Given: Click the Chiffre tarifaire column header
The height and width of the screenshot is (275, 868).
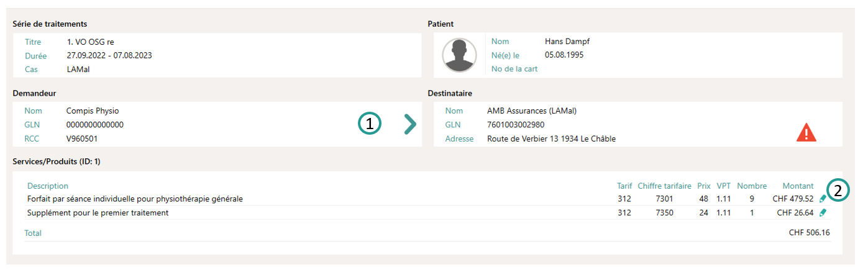Looking at the screenshot, I should 664,186.
